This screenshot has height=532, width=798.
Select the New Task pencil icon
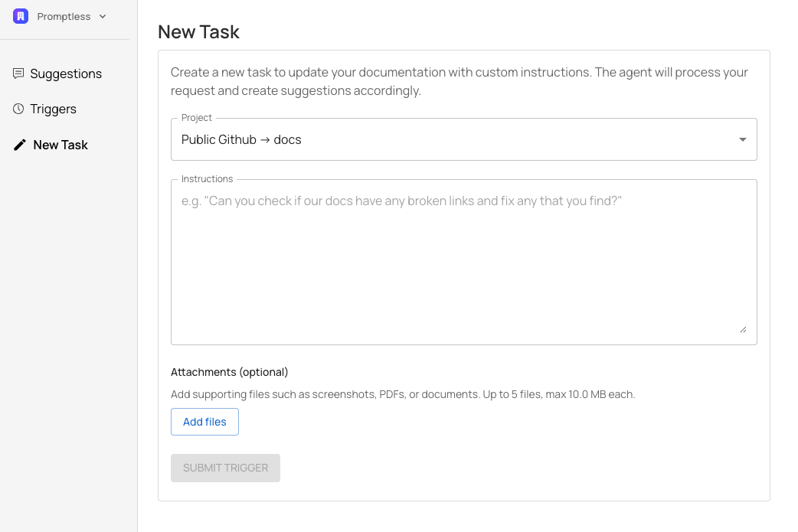[19, 144]
